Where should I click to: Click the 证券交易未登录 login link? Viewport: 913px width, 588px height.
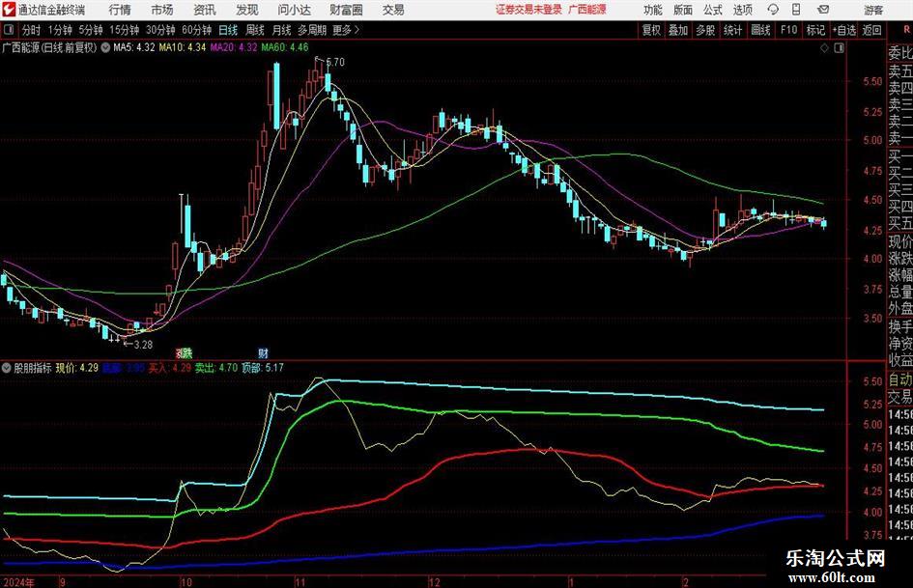(x=528, y=10)
